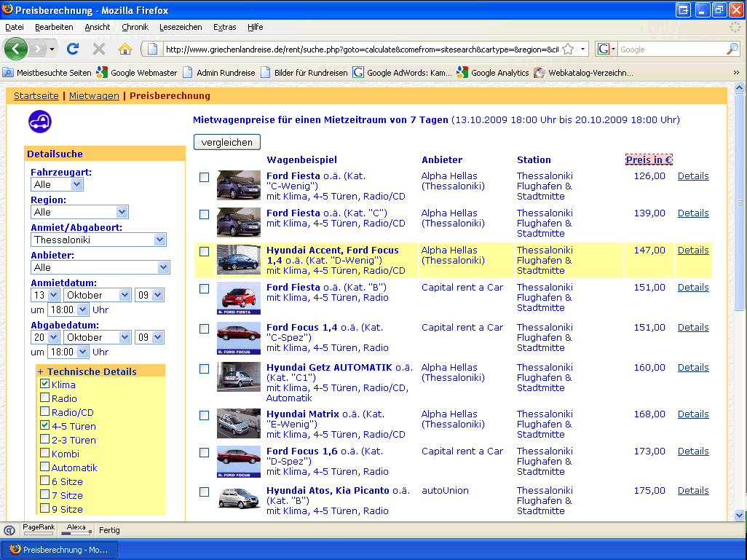Open the Abgabedatum day dropdown
This screenshot has height=560, width=747.
(x=45, y=337)
